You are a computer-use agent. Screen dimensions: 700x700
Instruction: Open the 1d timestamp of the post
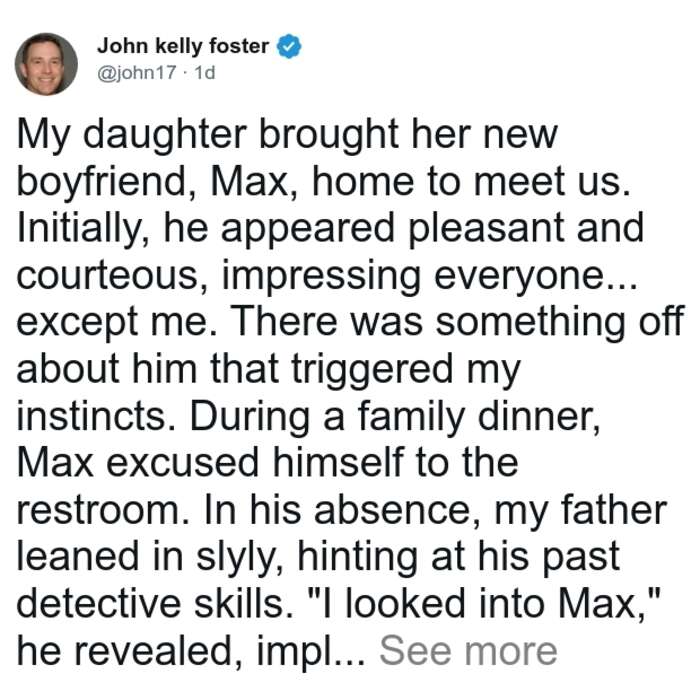(x=205, y=72)
